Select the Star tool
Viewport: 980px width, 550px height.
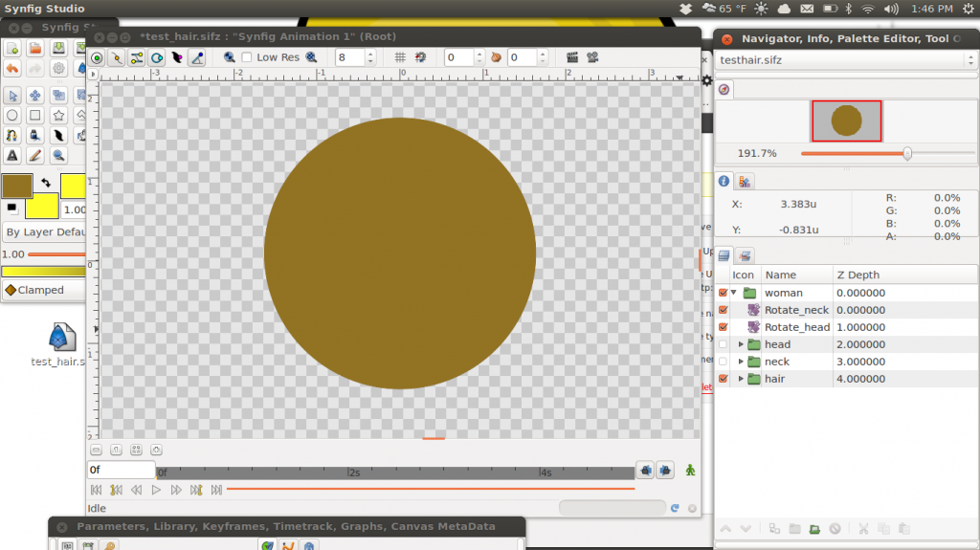point(58,116)
